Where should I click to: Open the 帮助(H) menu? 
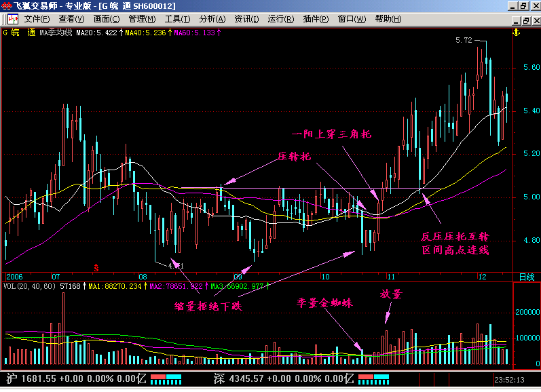(x=388, y=19)
